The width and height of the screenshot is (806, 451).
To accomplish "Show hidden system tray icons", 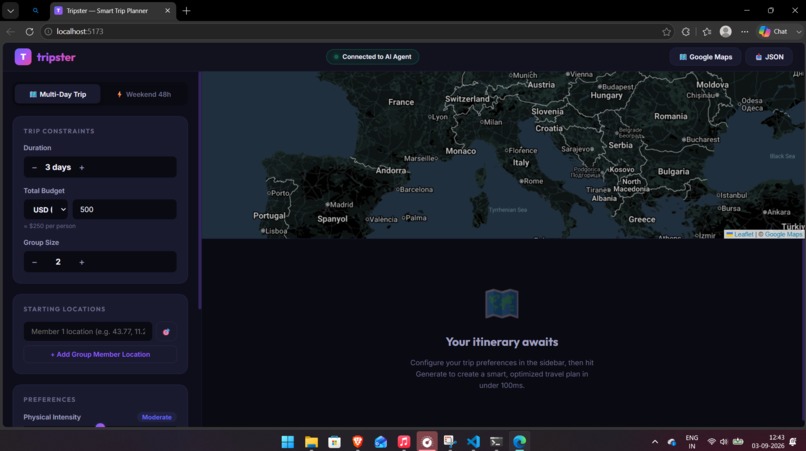I will point(655,442).
